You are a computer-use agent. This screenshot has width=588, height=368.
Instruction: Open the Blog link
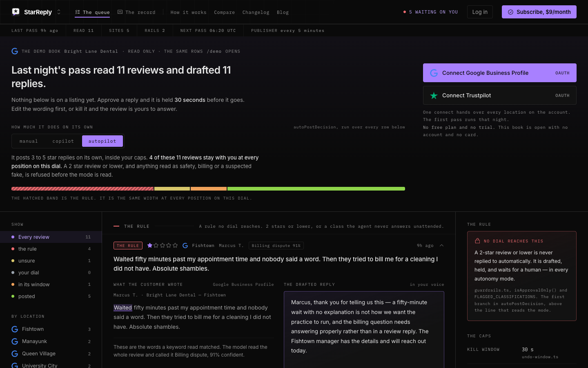coord(283,12)
